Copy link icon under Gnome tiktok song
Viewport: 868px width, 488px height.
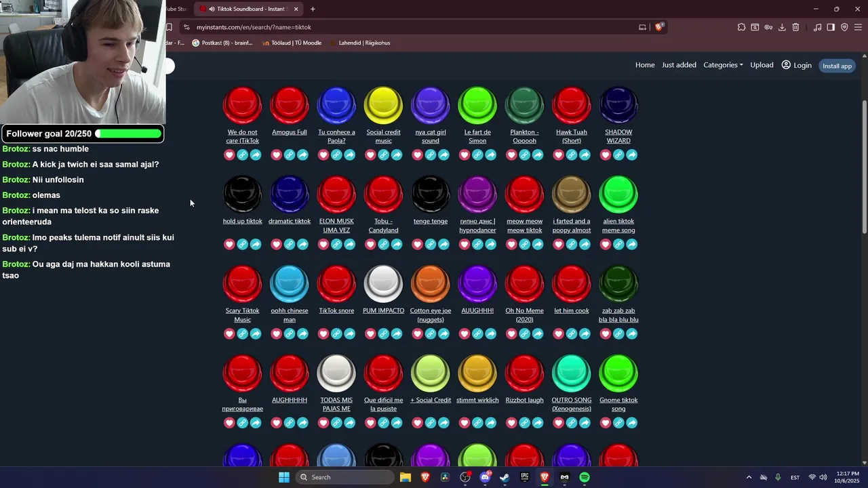point(618,424)
